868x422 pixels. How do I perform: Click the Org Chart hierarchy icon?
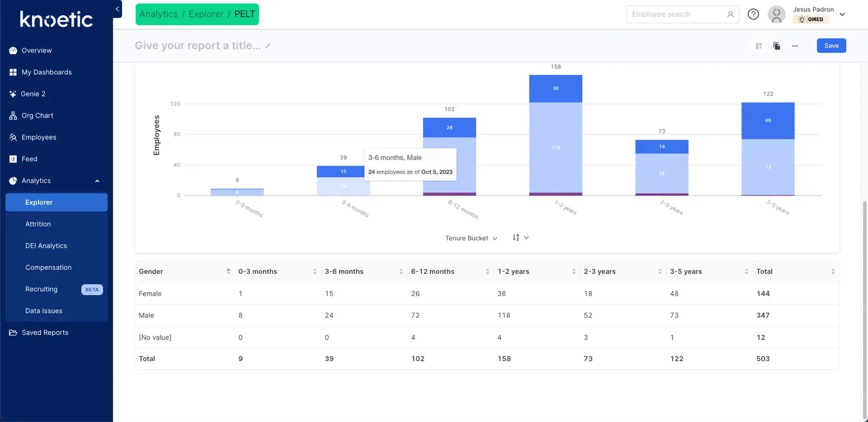click(13, 116)
